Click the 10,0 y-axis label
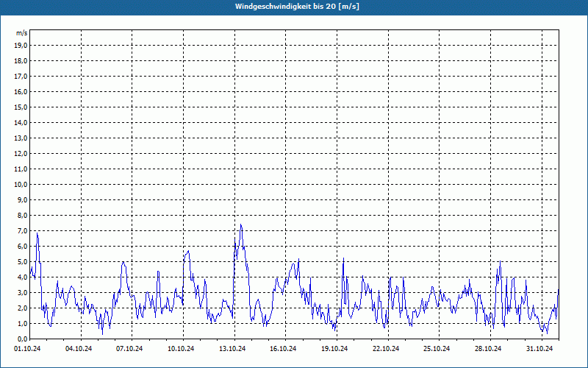Viewport: 588px width, 368px height. click(21, 185)
